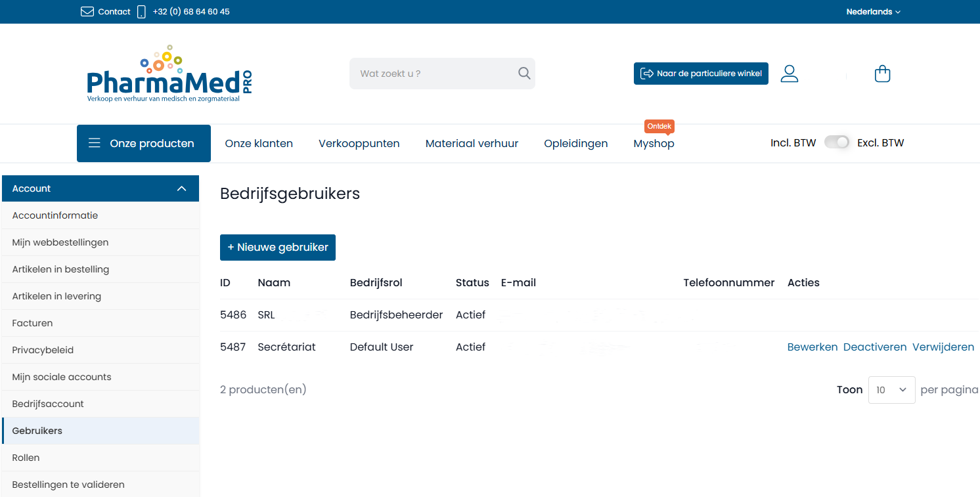Open the Materiaal verhuur menu
The image size is (980, 497).
(472, 143)
